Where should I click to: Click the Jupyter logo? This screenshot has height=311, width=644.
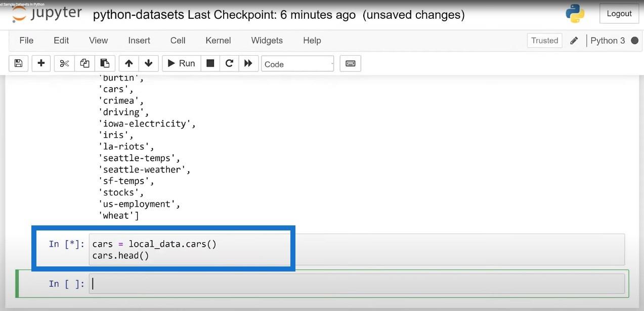(x=47, y=13)
